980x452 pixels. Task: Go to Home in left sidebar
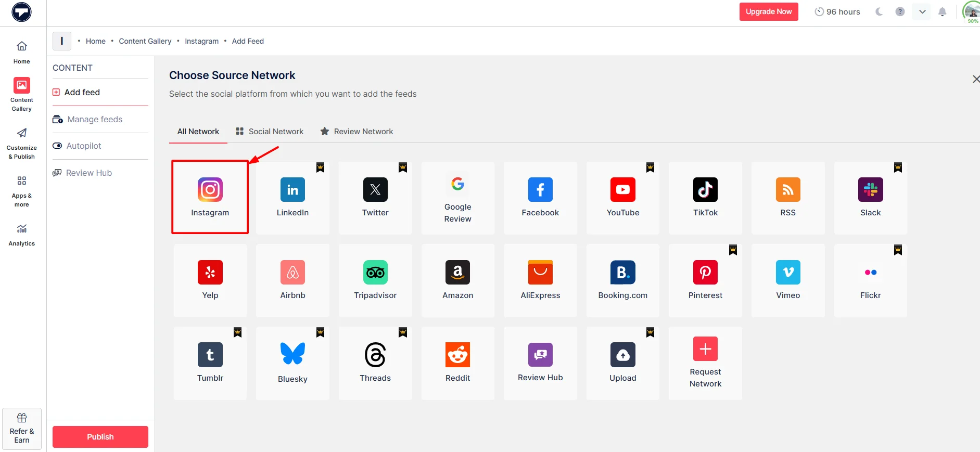click(x=22, y=53)
